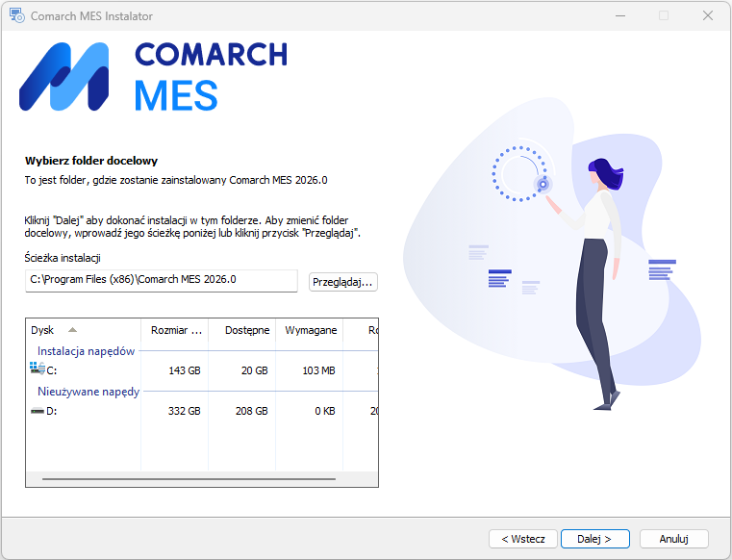
Task: Click the 208 GB available cell
Action: point(252,411)
